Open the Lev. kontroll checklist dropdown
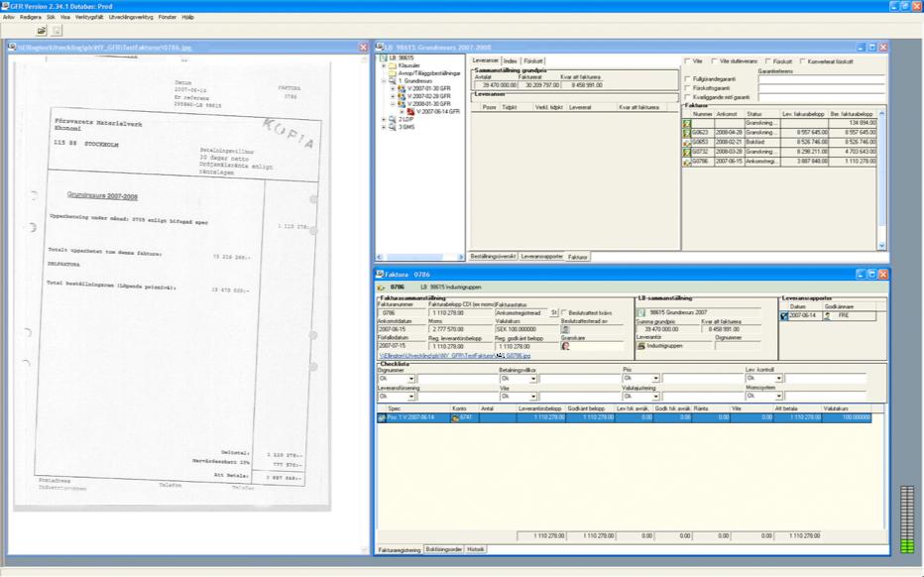The height and width of the screenshot is (577, 924). click(778, 379)
